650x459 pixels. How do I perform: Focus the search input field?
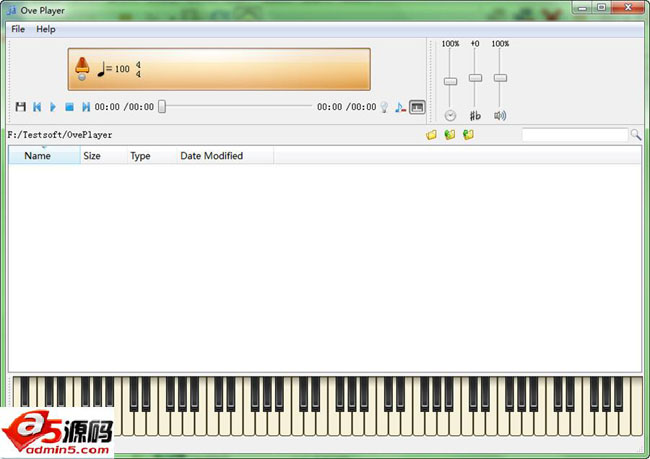575,135
